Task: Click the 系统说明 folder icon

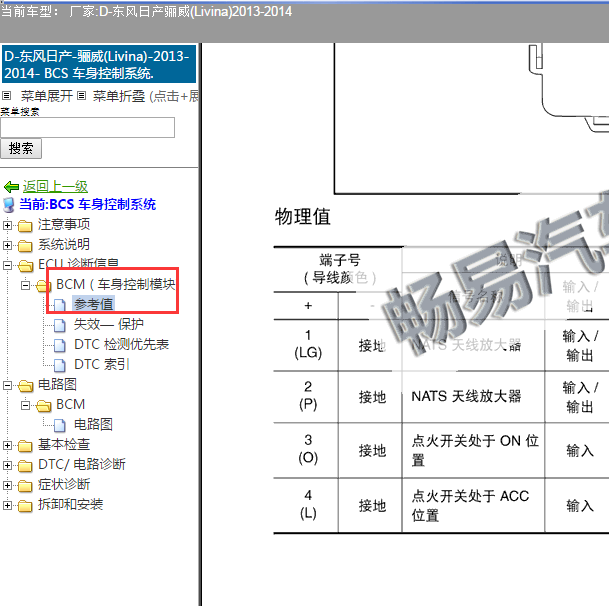Action: [x=25, y=246]
